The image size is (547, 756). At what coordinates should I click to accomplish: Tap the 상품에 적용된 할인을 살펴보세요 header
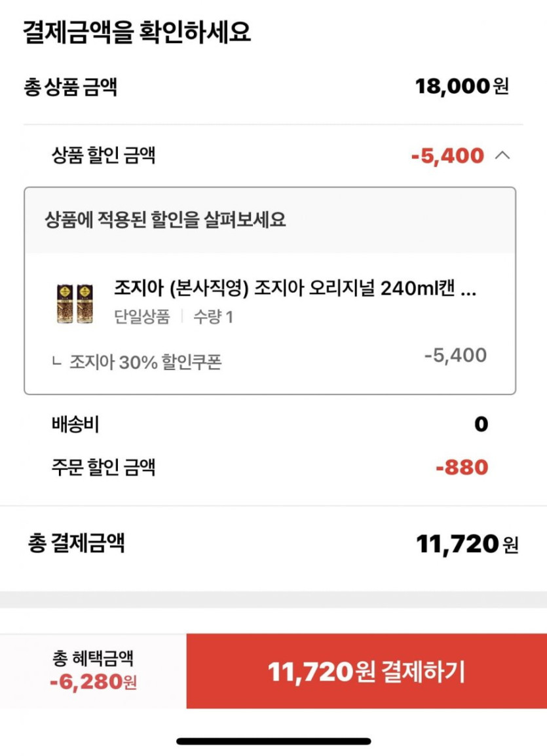point(165,219)
